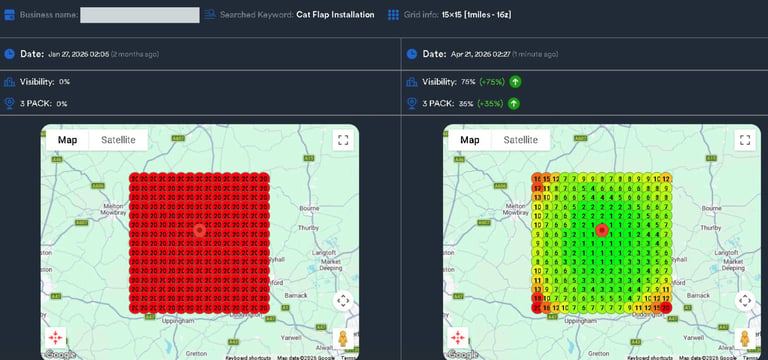Viewport: 768px width, 360px height.
Task: Click the Visibility icon next to 0%
Action: (9, 82)
